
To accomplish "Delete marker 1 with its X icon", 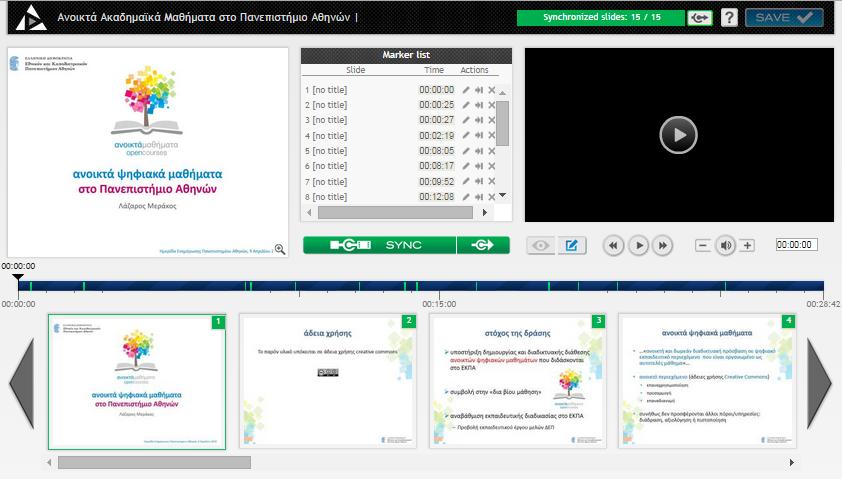I will (491, 90).
